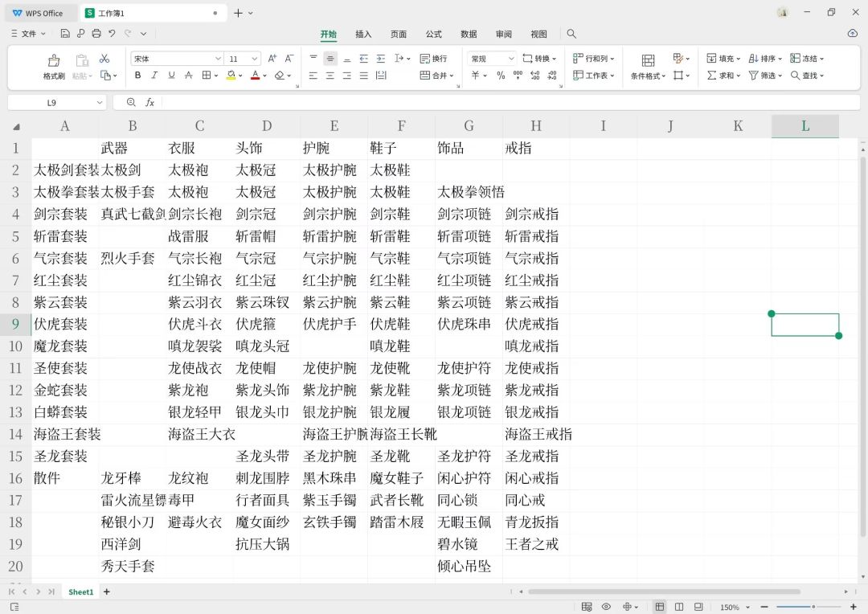Image resolution: width=868 pixels, height=614 pixels.
Task: Click the insert function fx icon
Action: click(149, 102)
